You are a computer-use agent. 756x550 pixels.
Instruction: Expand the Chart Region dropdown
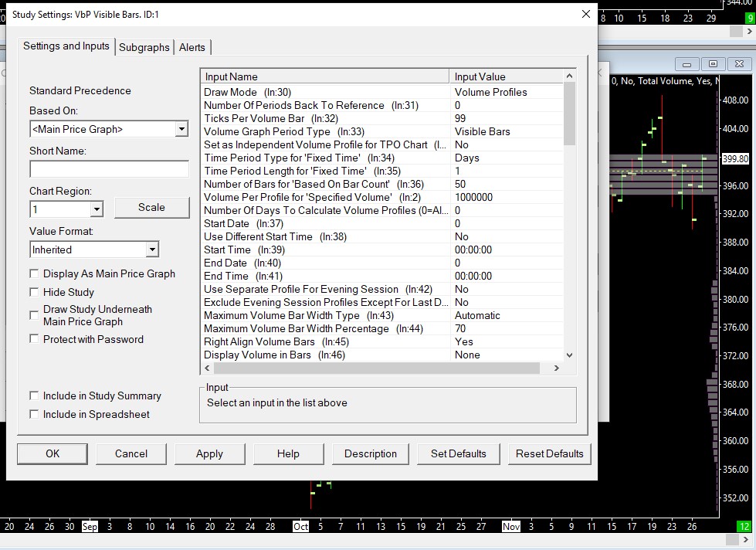(x=97, y=209)
